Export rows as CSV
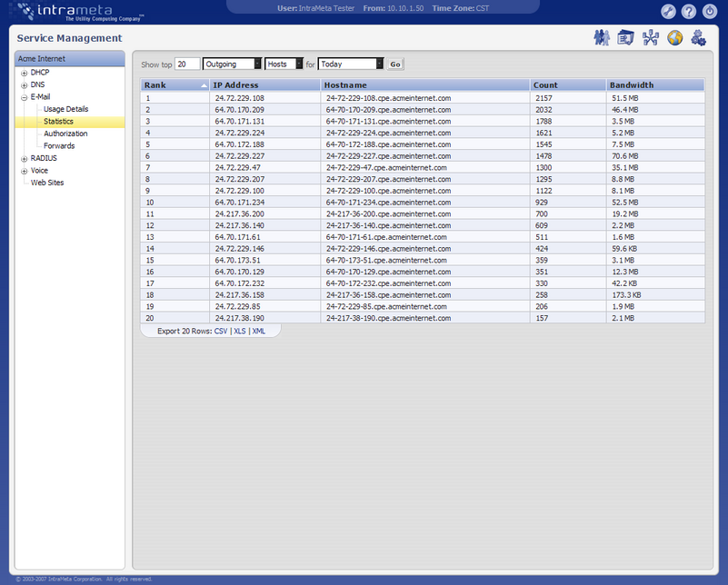 221,331
